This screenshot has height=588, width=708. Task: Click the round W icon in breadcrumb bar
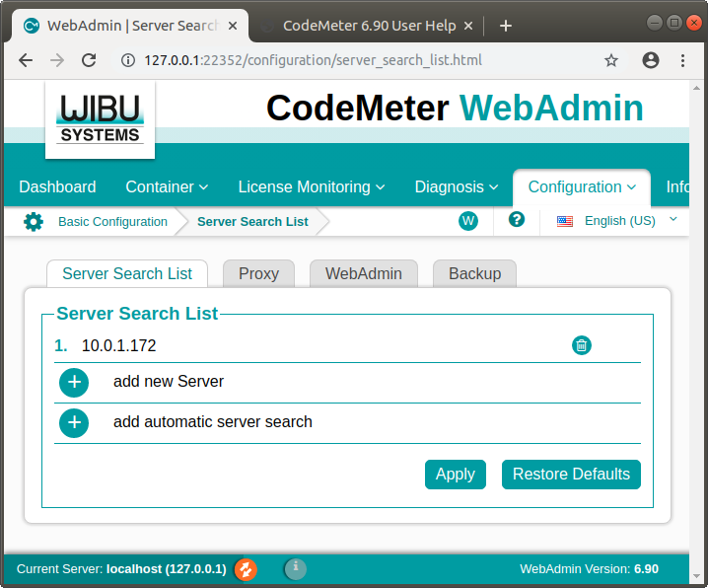[x=468, y=221]
